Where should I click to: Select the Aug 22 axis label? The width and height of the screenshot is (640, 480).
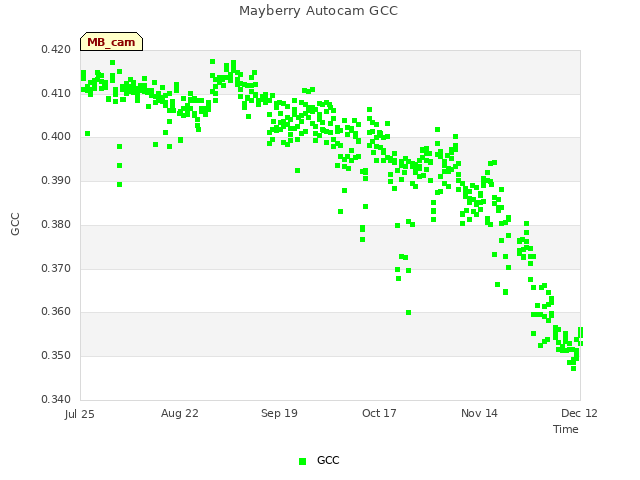pyautogui.click(x=180, y=413)
